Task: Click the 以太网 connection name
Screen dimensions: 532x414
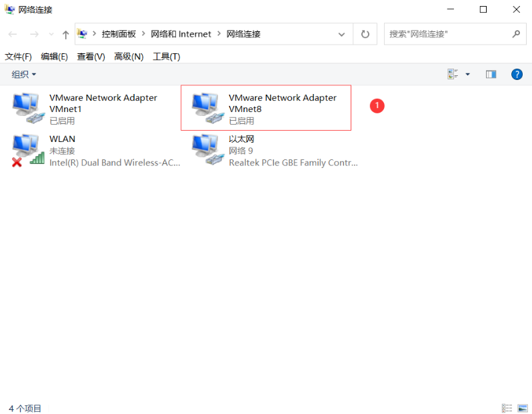Action: point(241,139)
